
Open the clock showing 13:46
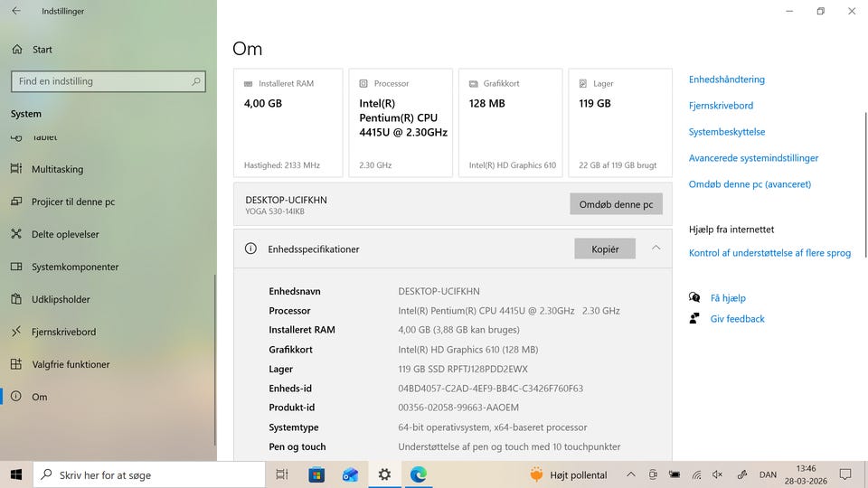(x=806, y=474)
